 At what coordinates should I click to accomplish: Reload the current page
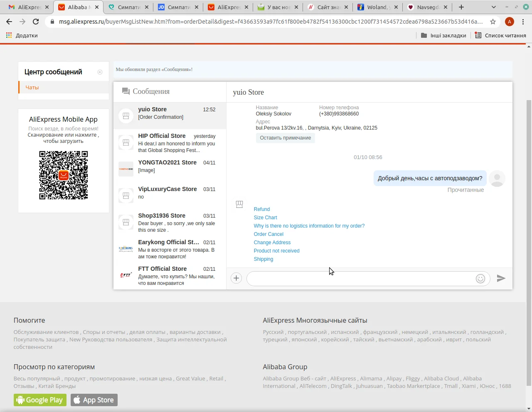tap(36, 22)
